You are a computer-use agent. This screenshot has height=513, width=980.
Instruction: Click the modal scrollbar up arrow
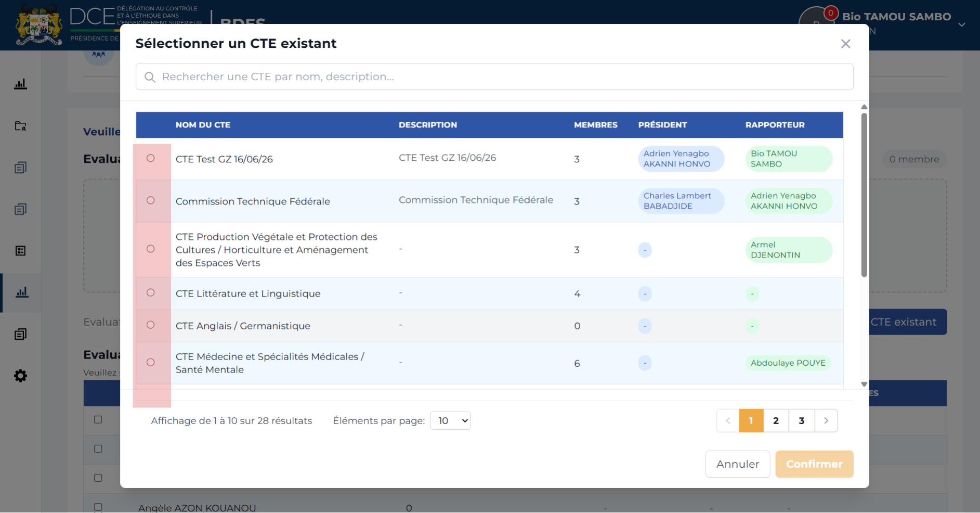[x=864, y=107]
